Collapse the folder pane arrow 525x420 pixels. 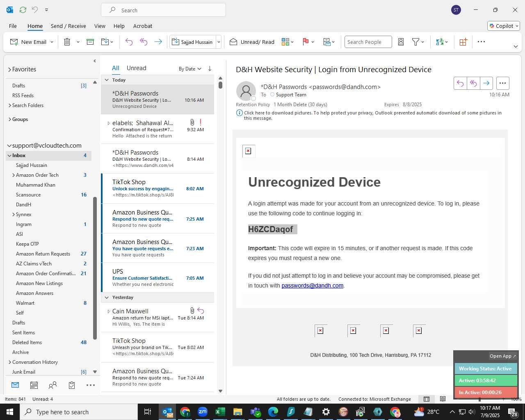click(x=95, y=61)
